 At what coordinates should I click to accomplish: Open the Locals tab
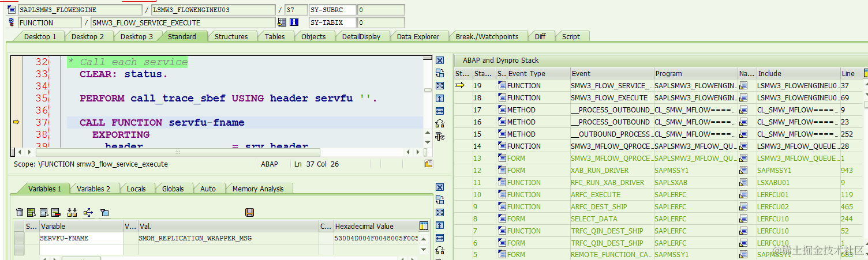click(x=136, y=189)
